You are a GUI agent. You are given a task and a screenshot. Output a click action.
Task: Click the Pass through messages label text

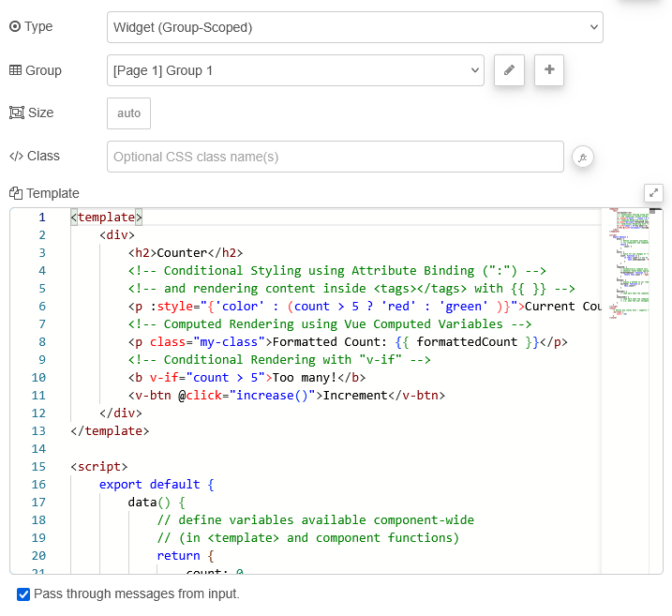coord(137,593)
